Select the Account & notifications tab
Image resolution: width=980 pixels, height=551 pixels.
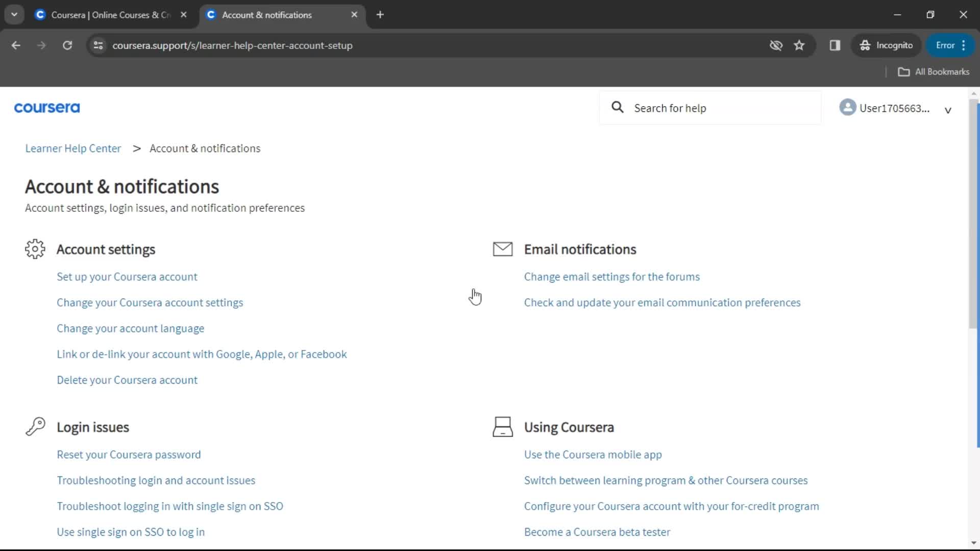[282, 15]
